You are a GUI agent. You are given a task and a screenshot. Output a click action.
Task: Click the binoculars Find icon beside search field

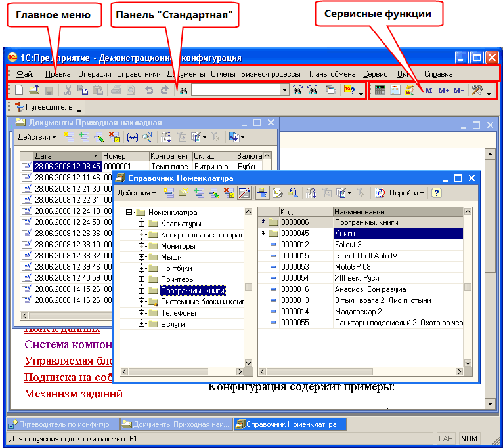click(183, 91)
